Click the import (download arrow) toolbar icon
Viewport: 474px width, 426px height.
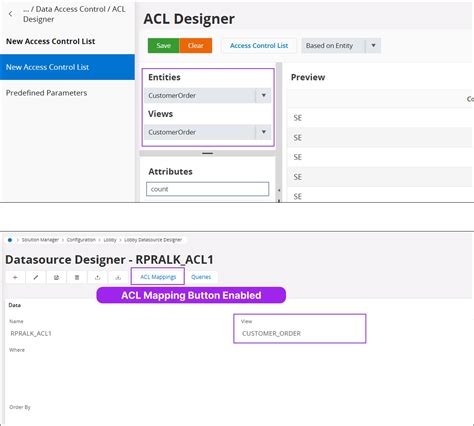pyautogui.click(x=118, y=277)
